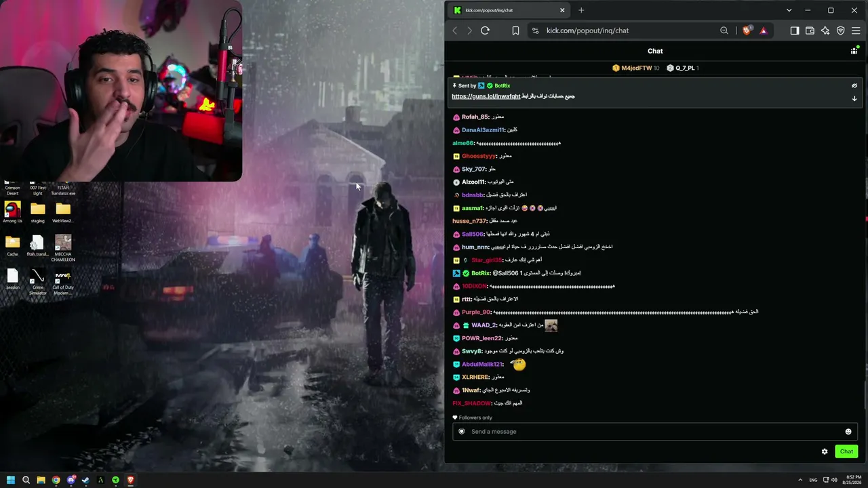Open Brave Rewards triangle icon

[x=763, y=30]
